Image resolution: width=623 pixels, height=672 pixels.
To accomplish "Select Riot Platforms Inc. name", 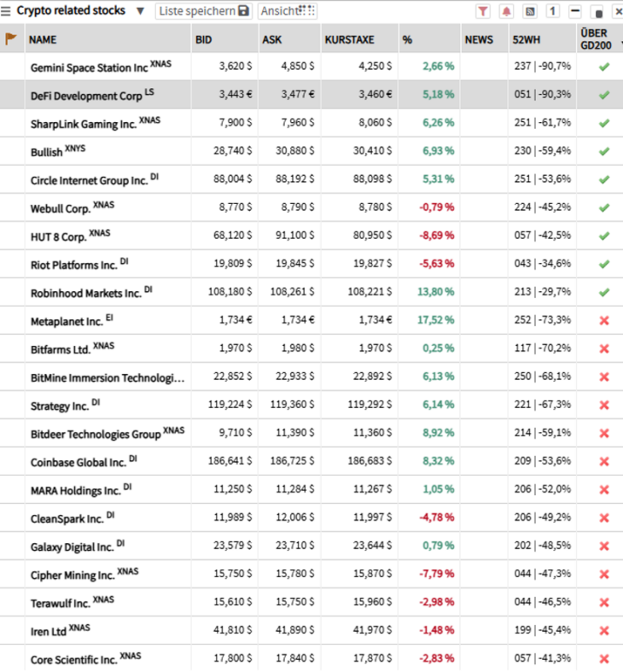I will click(73, 266).
